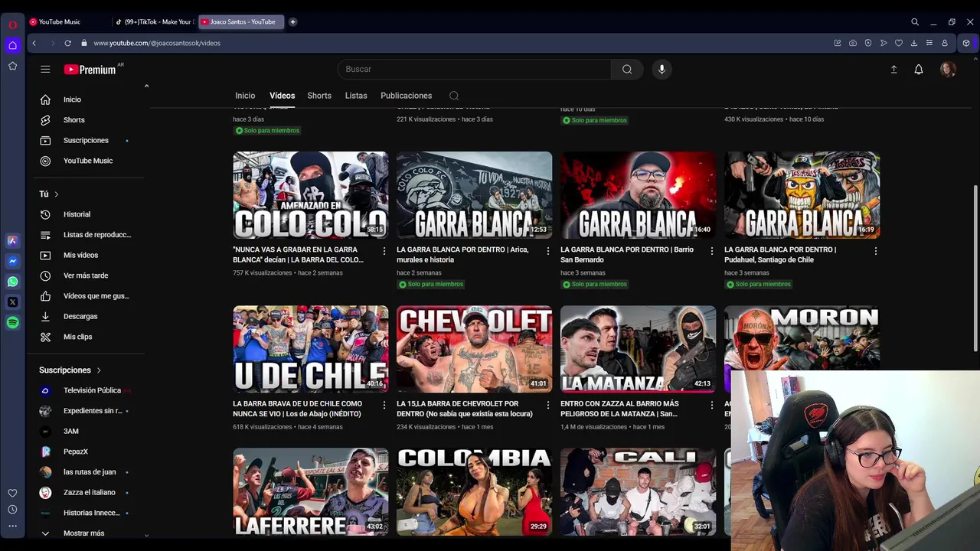The image size is (980, 551).
Task: Open options for Pudahuel, Santiago de Chile video
Action: click(876, 251)
